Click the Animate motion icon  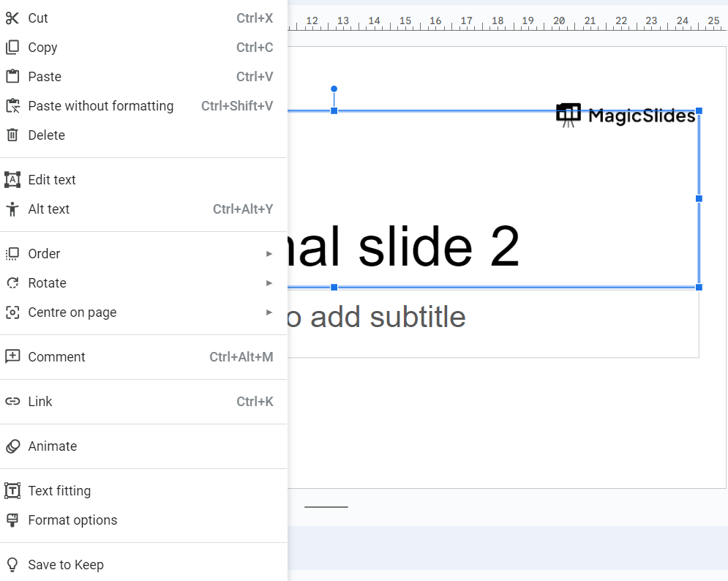pyautogui.click(x=12, y=446)
